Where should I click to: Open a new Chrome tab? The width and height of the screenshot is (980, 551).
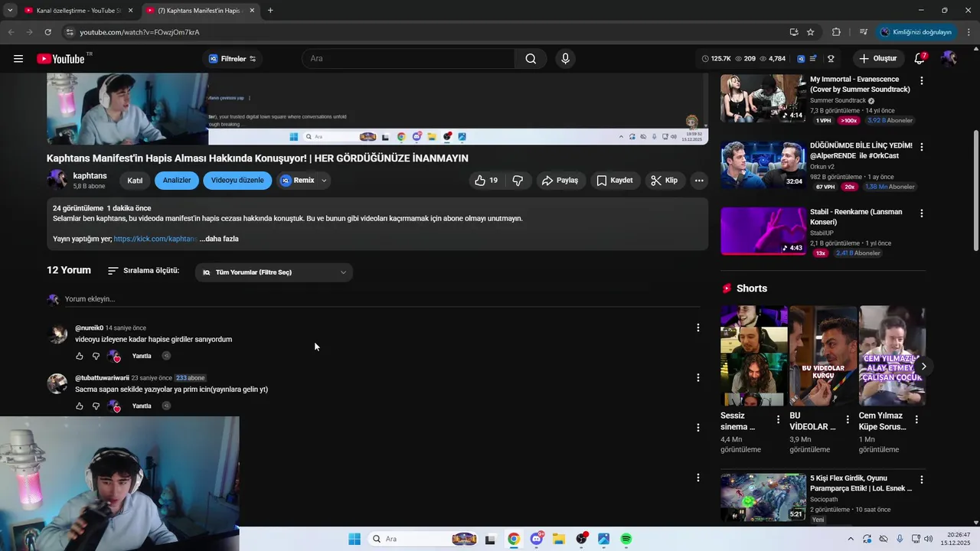tap(270, 11)
